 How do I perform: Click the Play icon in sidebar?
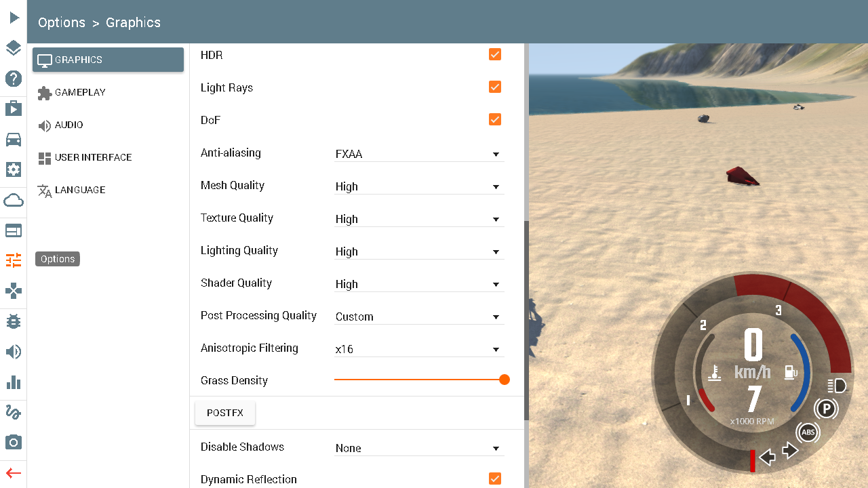pyautogui.click(x=14, y=18)
